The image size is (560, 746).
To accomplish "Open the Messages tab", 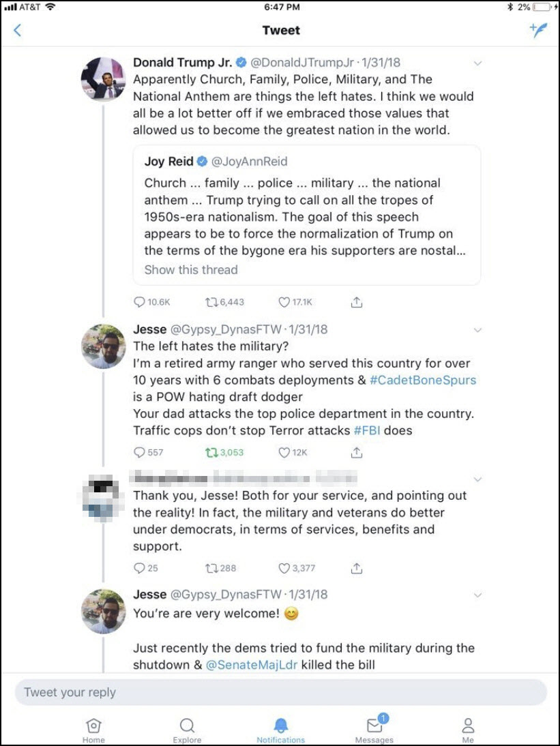I will tap(374, 730).
